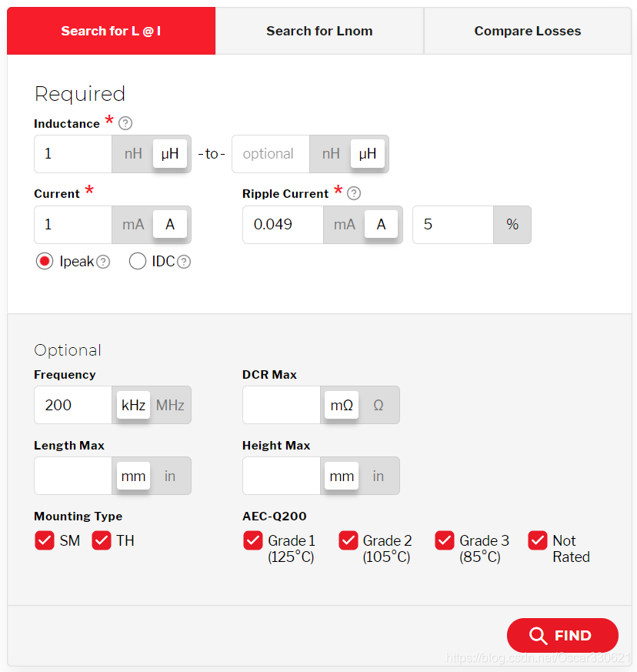Click the Ripple Current value field
This screenshot has height=672, width=637.
coord(283,225)
